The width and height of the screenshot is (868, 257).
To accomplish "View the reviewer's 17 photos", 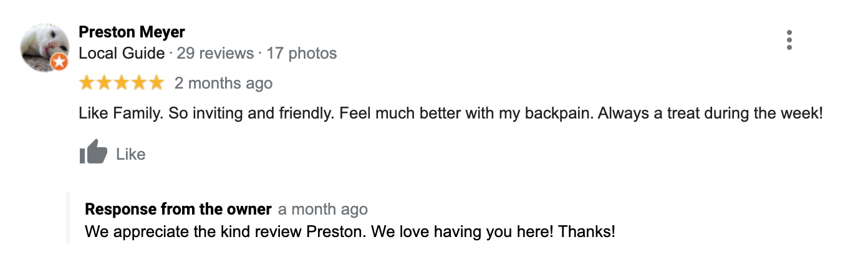I will click(302, 54).
